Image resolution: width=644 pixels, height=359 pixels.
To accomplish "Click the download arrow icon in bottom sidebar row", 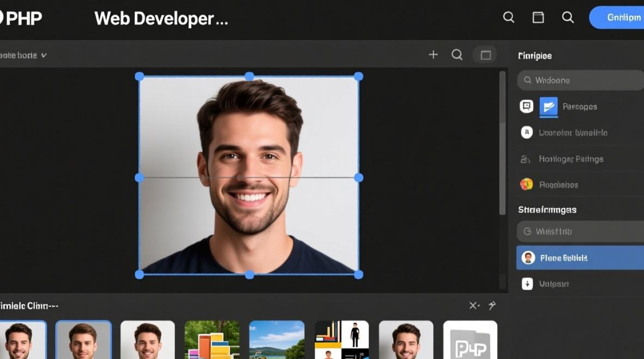I will point(527,284).
